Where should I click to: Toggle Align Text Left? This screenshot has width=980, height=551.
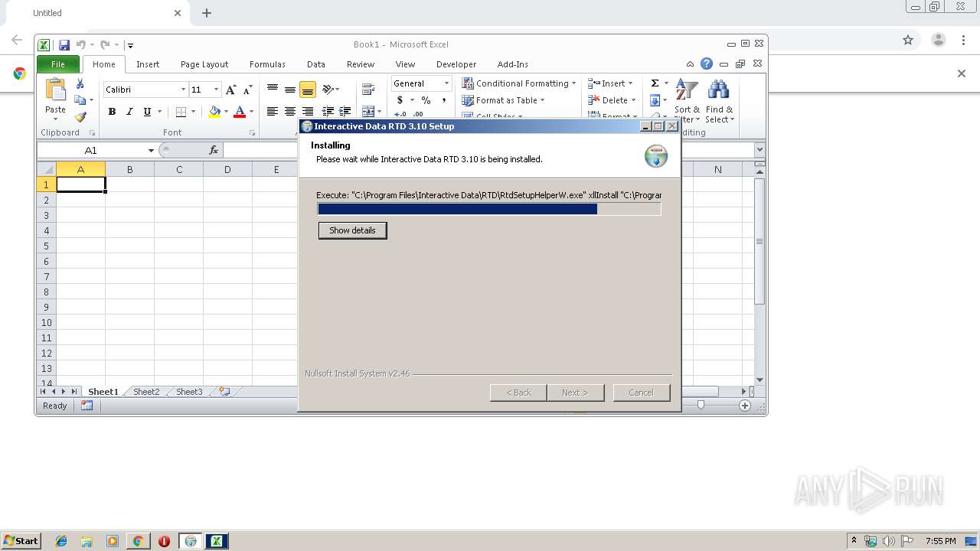click(x=272, y=112)
